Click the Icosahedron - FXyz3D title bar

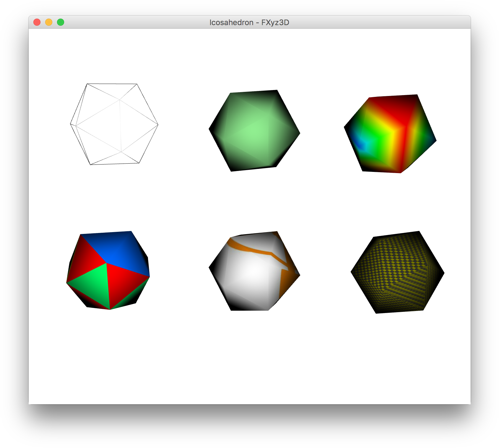coord(249,22)
